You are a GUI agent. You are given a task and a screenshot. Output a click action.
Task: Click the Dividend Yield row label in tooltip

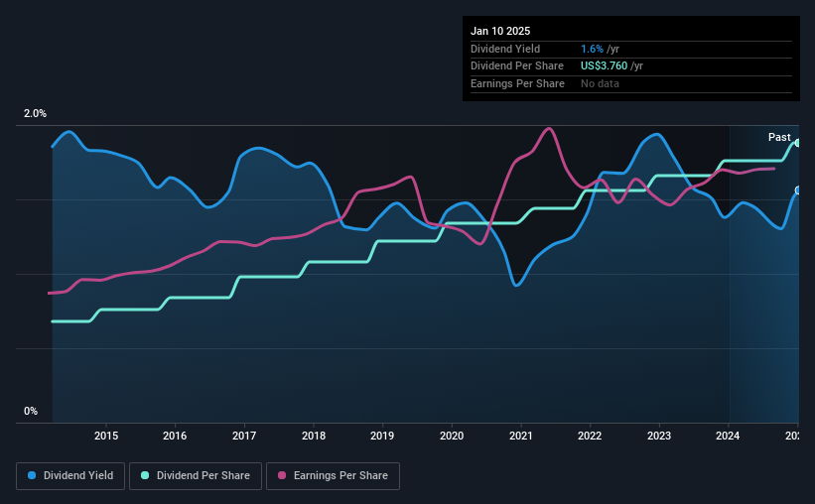coord(505,49)
